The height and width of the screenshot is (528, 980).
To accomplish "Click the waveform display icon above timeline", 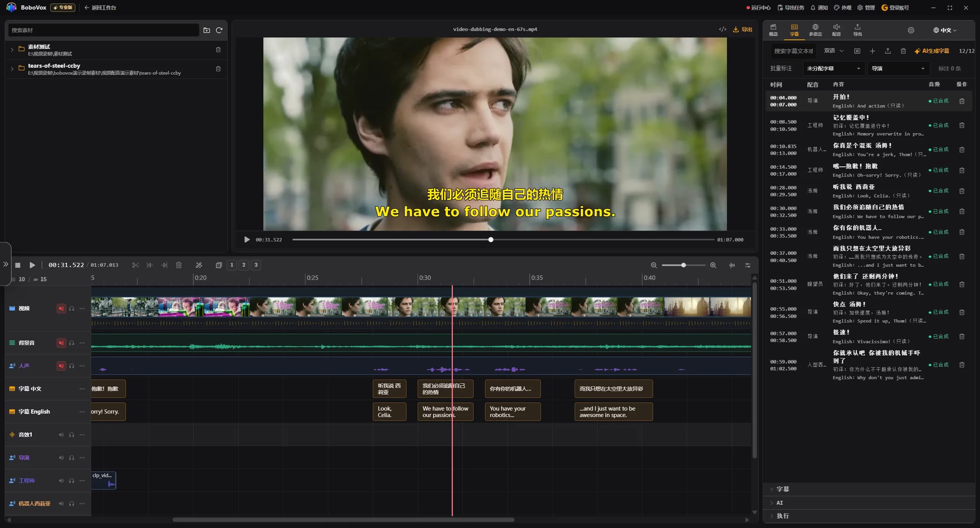I will [732, 265].
